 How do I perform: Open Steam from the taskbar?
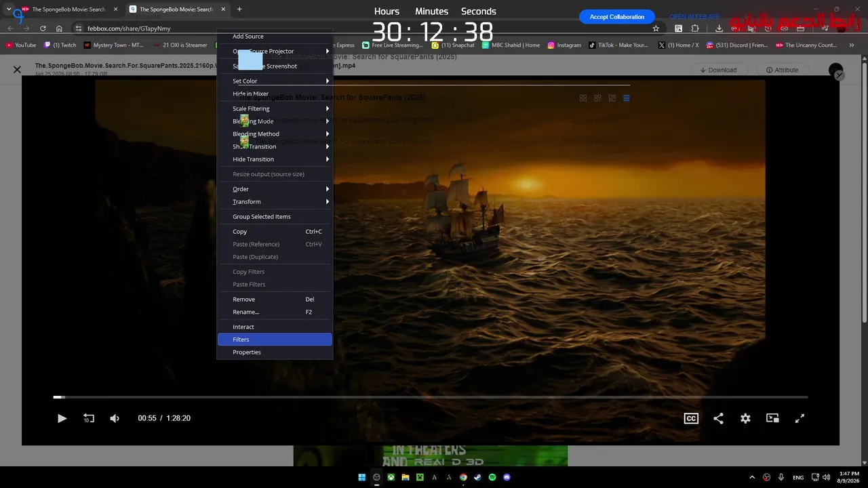pyautogui.click(x=478, y=477)
